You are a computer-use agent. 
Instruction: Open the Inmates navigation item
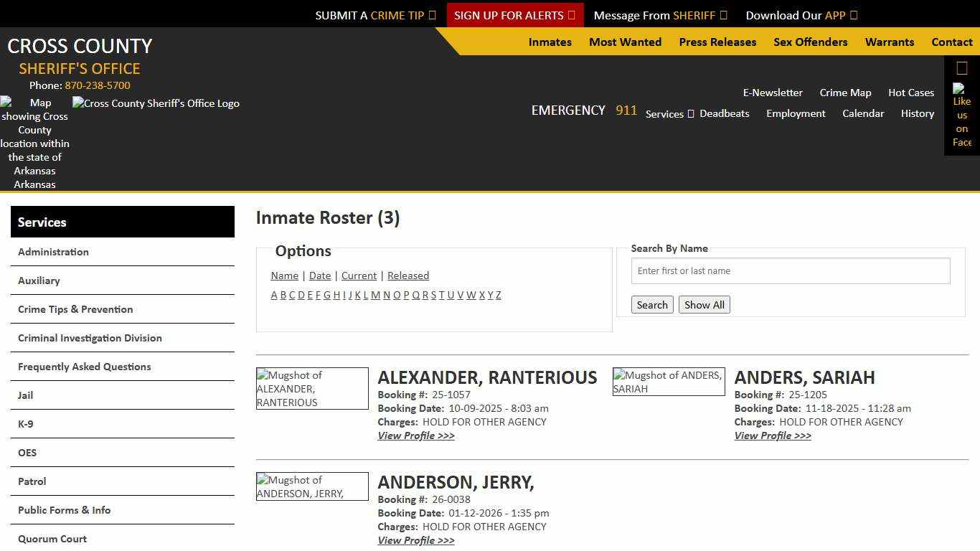click(550, 42)
